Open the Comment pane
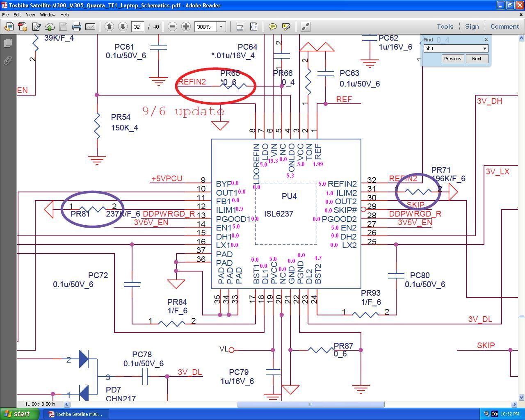Screen dimensions: 525x420 (504, 26)
